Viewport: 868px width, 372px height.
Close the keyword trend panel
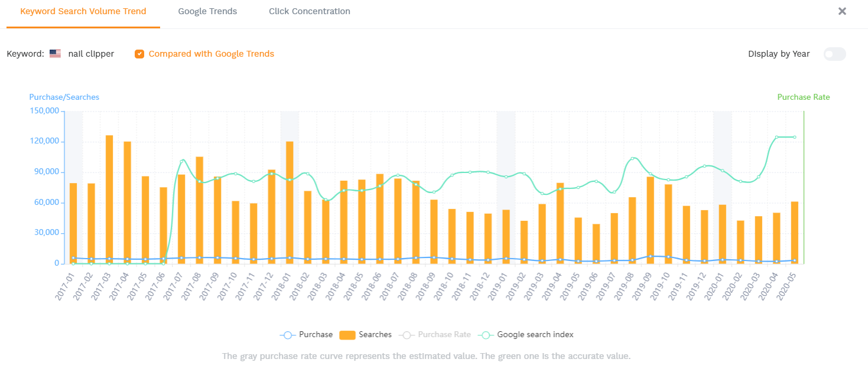click(843, 11)
